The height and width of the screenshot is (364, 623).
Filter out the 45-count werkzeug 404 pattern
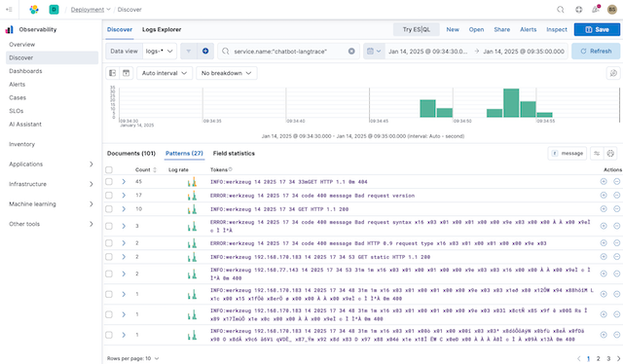tap(616, 182)
